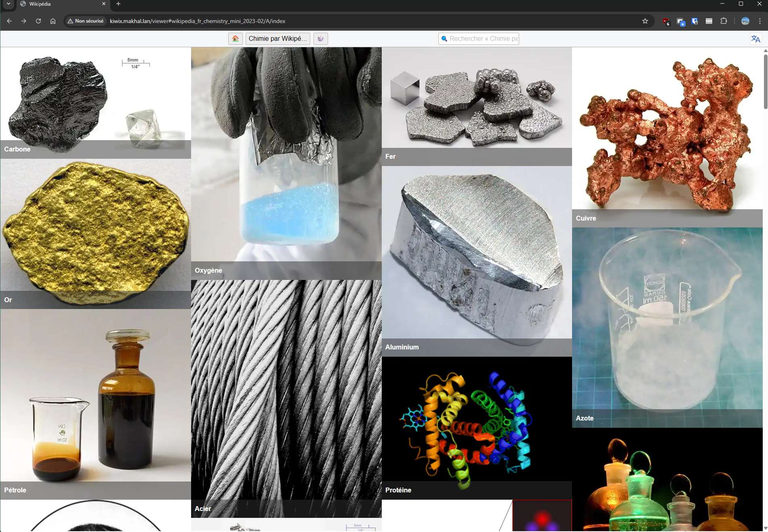This screenshot has width=768, height=532.
Task: Open a random article via dice icon
Action: (x=320, y=39)
